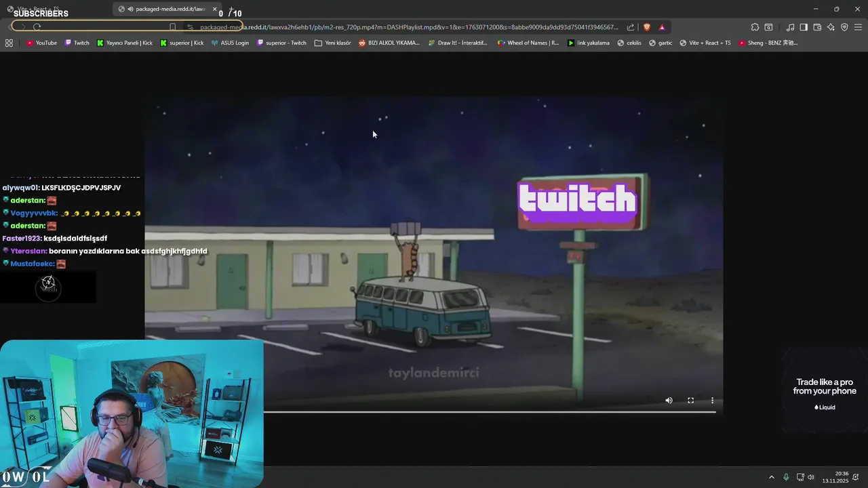Reload the page with the refresh icon

pos(37,27)
